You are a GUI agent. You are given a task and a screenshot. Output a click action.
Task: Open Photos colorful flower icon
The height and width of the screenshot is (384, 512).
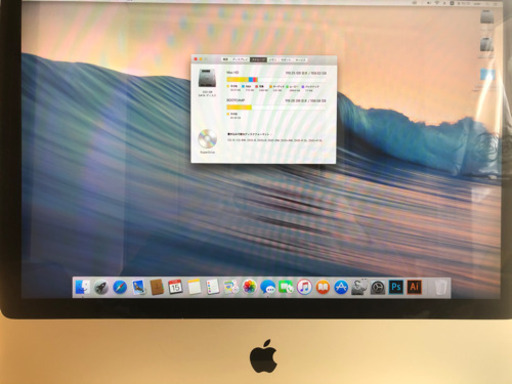point(249,287)
